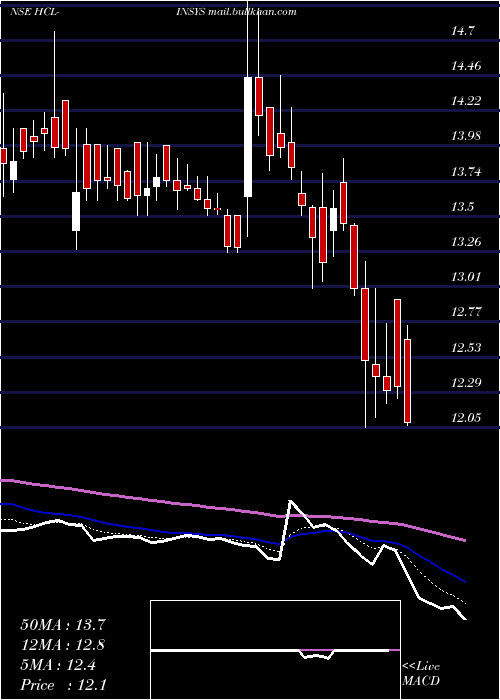Screen dimensions: 500x700
Task: Click the Price : 12.1 readout
Action: 63,684
